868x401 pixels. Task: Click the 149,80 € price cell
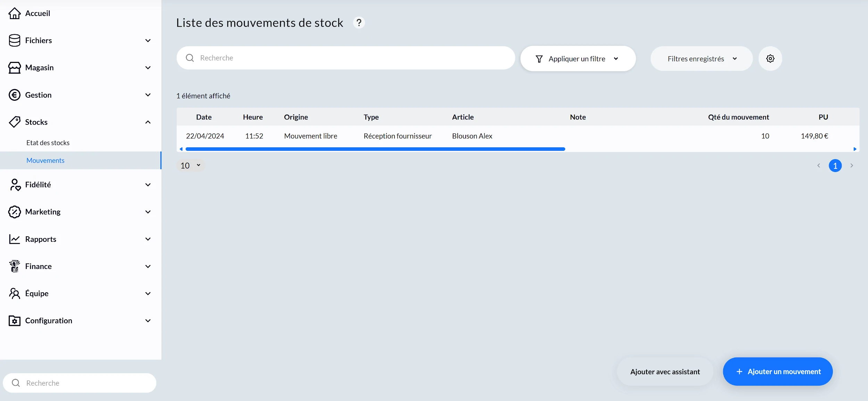814,136
